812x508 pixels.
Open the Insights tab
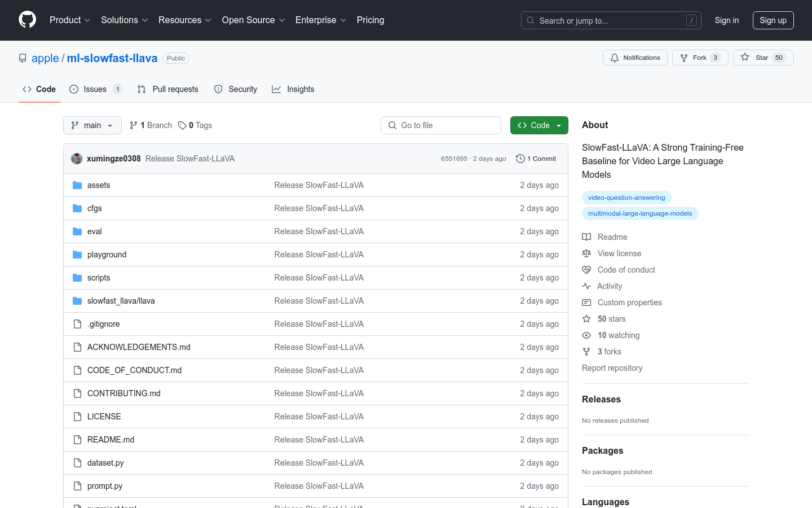point(293,89)
